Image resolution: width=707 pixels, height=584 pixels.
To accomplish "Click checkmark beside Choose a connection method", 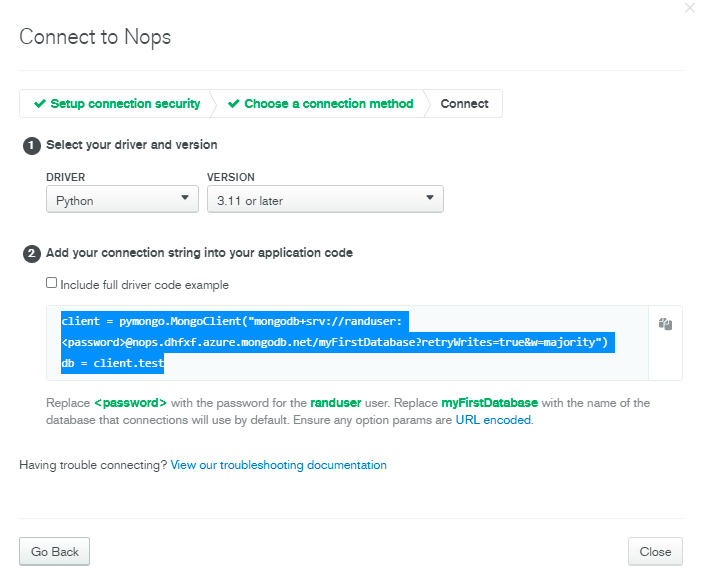I will click(234, 103).
